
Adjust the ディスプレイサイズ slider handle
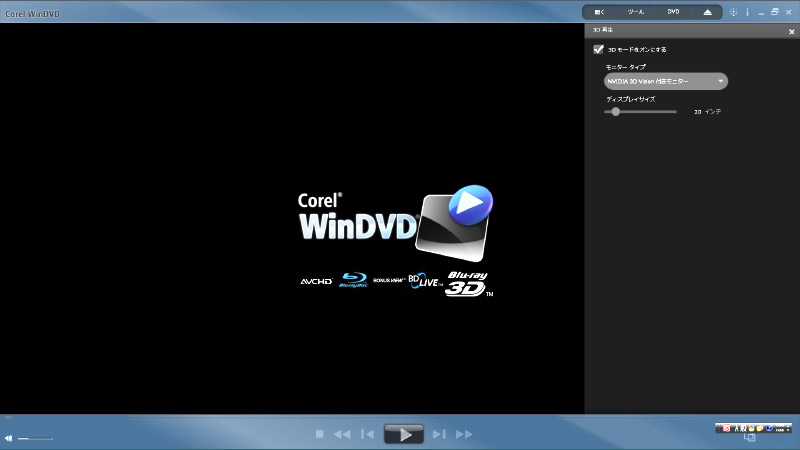[x=615, y=112]
